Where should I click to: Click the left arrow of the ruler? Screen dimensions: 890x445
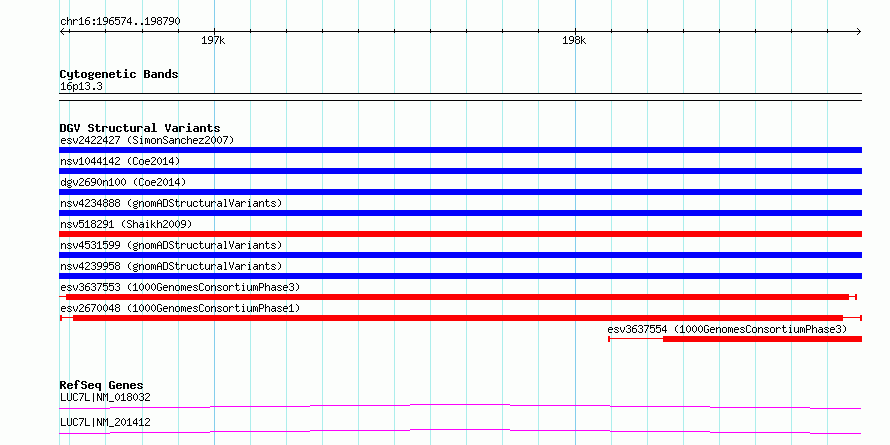(62, 32)
